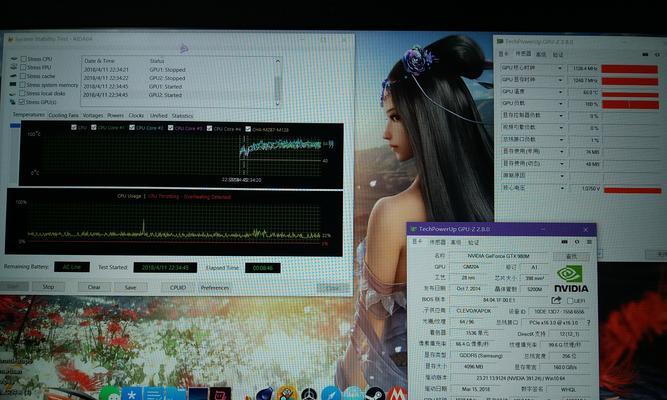The image size is (667, 400).
Task: Toggle the CPU Core #2 graph checkbox
Action: tap(132, 127)
